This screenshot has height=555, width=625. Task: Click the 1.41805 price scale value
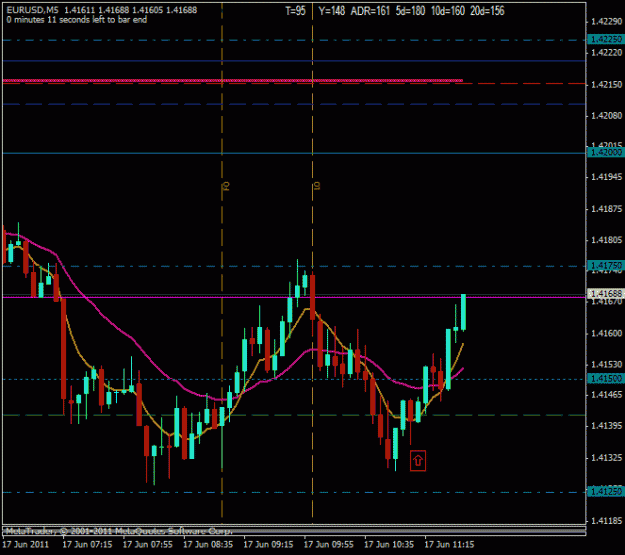[606, 240]
